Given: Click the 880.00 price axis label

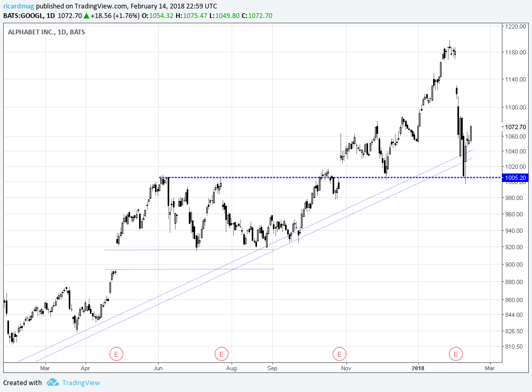Looking at the screenshot, I should [x=515, y=281].
